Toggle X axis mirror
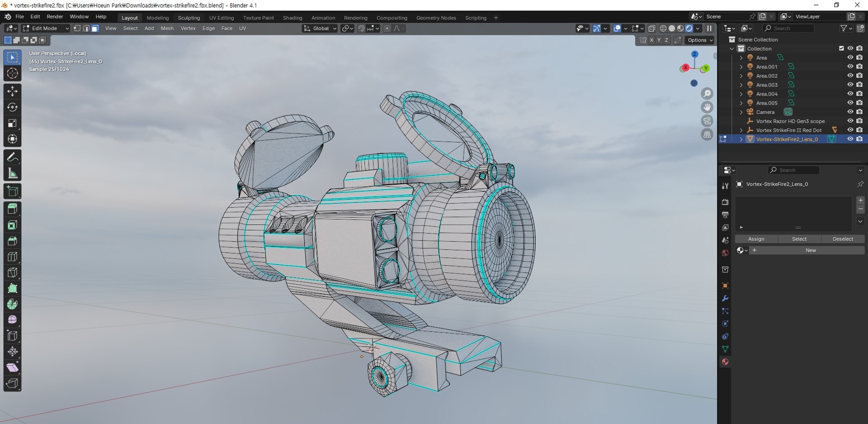The width and height of the screenshot is (868, 424). tap(651, 40)
